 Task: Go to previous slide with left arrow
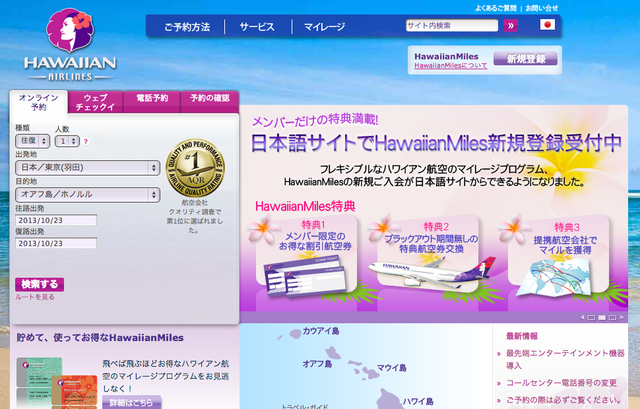pyautogui.click(x=582, y=318)
